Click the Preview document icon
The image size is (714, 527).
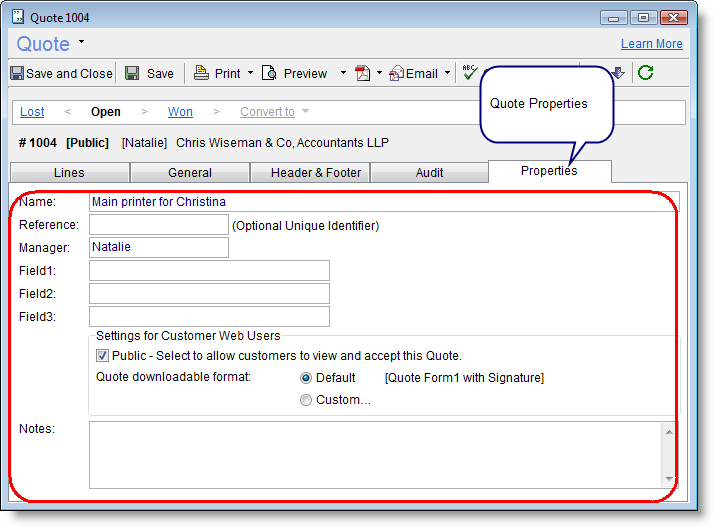pyautogui.click(x=269, y=73)
